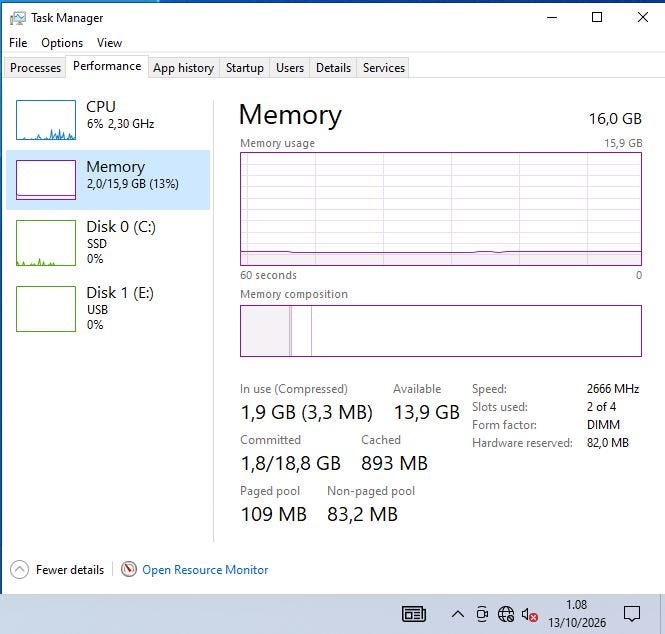Select Disk 0 (C:) SSD entry
The height and width of the screenshot is (634, 665).
[x=108, y=243]
